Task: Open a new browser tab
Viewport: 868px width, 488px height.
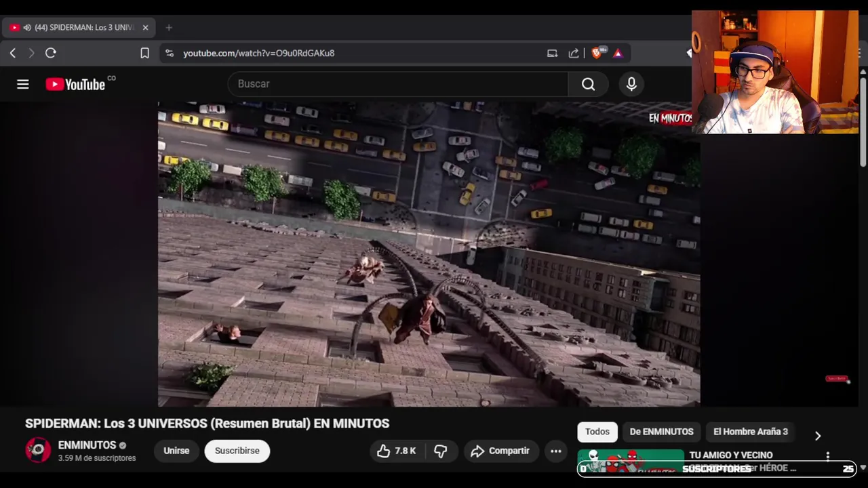Action: click(169, 28)
